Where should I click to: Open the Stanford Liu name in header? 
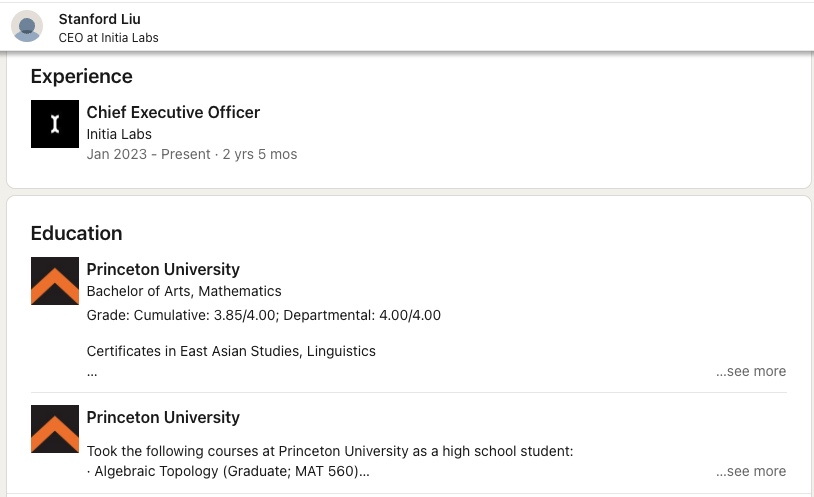[100, 19]
